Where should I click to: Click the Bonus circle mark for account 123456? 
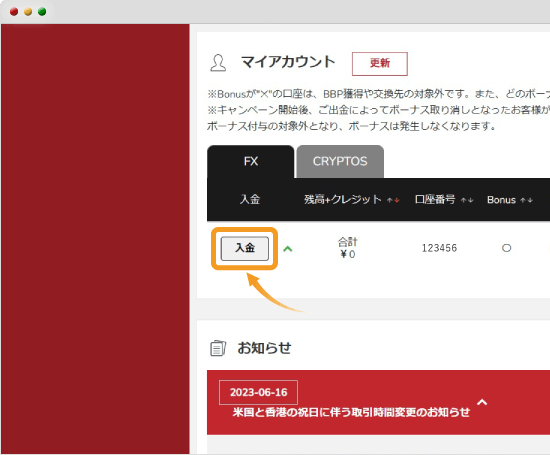(506, 248)
